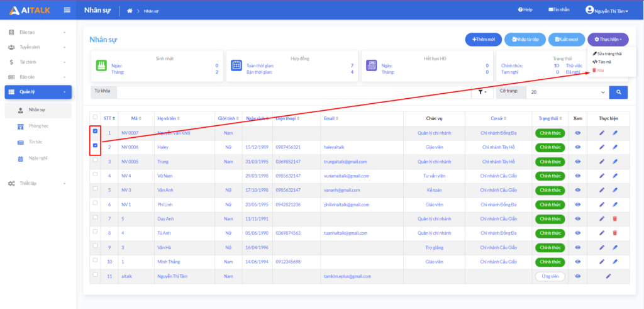Click the hamburger menu icon in header
This screenshot has width=644, height=309.
67,10
